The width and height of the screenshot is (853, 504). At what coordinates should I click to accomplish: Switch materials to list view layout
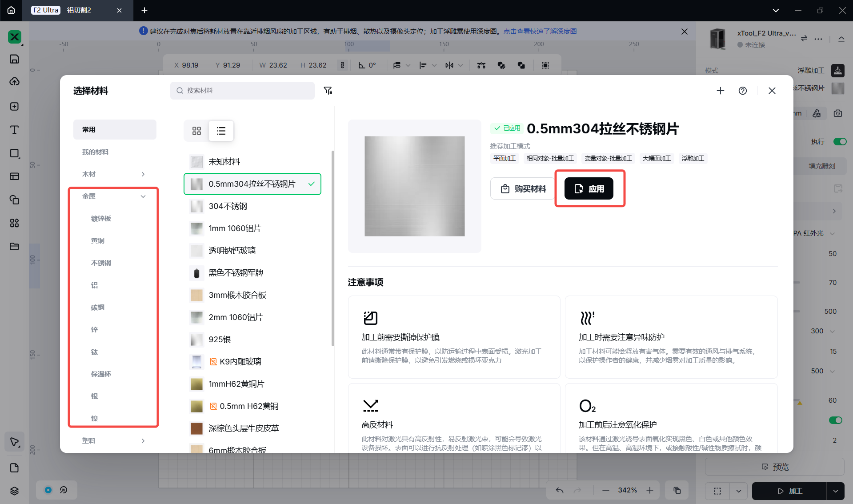tap(221, 131)
